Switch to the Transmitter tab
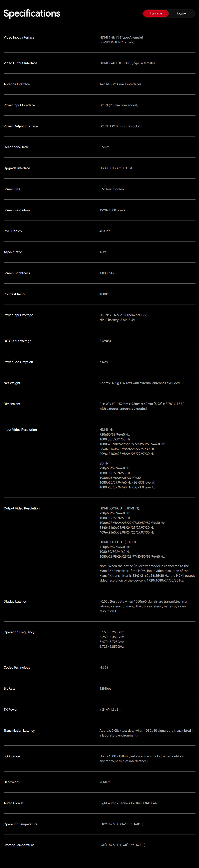199x868 pixels. [x=156, y=14]
